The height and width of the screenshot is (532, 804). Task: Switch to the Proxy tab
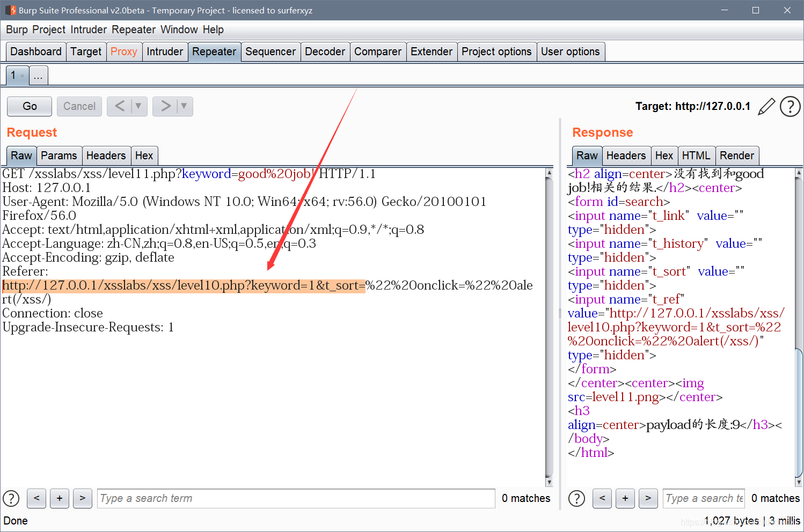tap(124, 51)
